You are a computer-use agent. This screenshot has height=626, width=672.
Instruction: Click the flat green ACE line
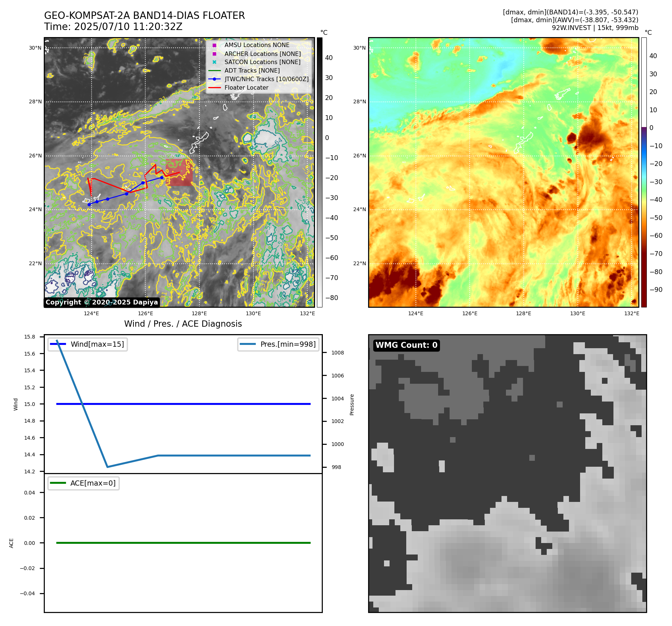click(183, 543)
